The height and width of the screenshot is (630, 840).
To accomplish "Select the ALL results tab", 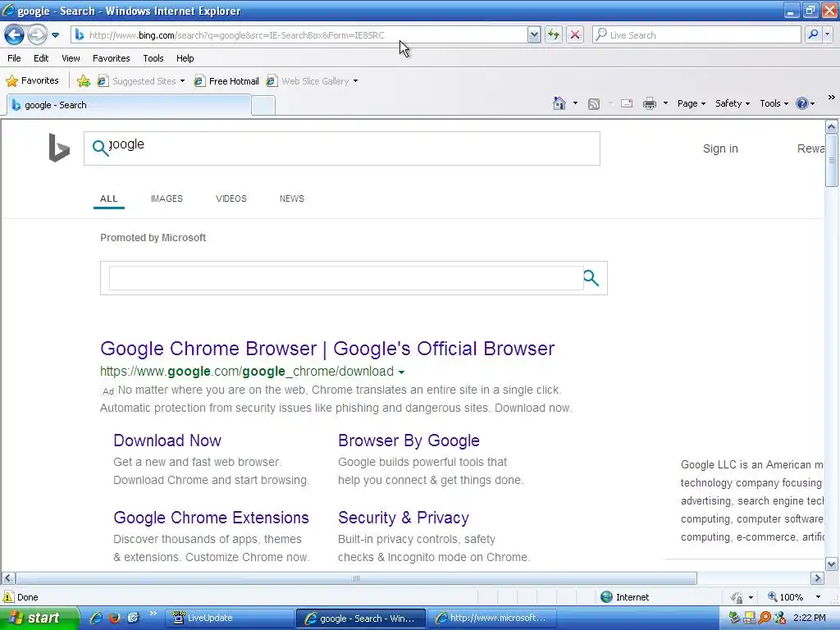I will (109, 199).
